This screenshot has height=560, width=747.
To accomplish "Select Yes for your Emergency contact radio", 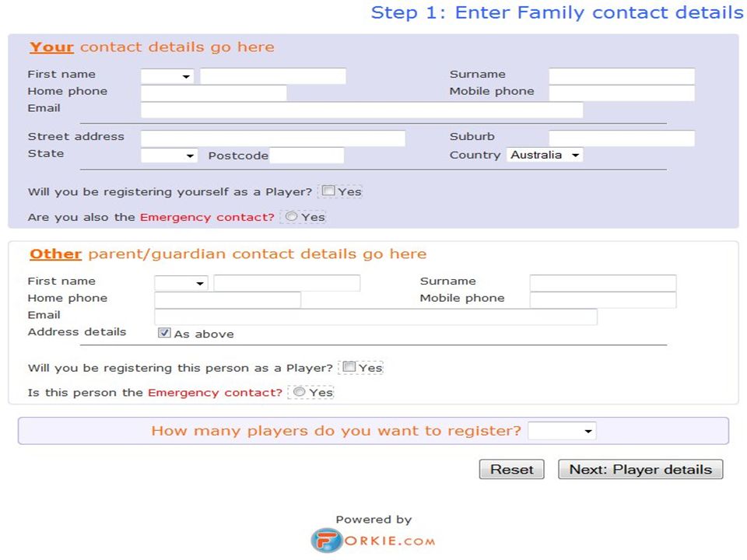I will point(291,217).
